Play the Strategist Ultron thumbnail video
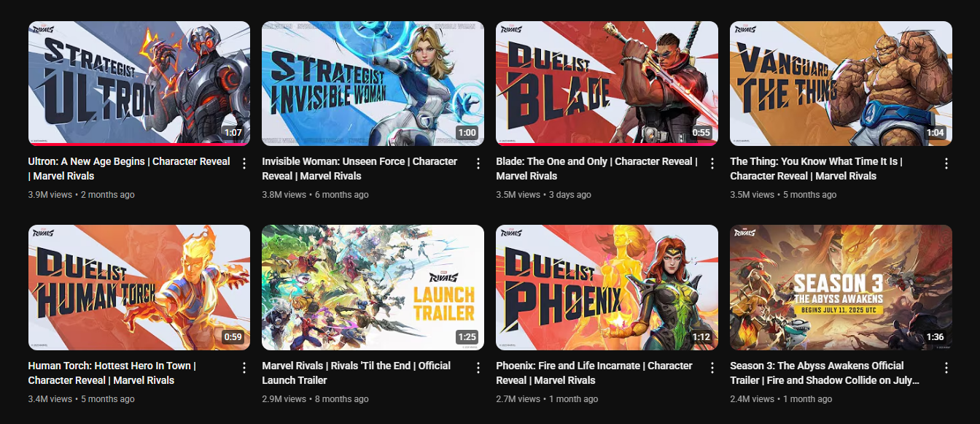This screenshot has height=424, width=980. tap(139, 83)
